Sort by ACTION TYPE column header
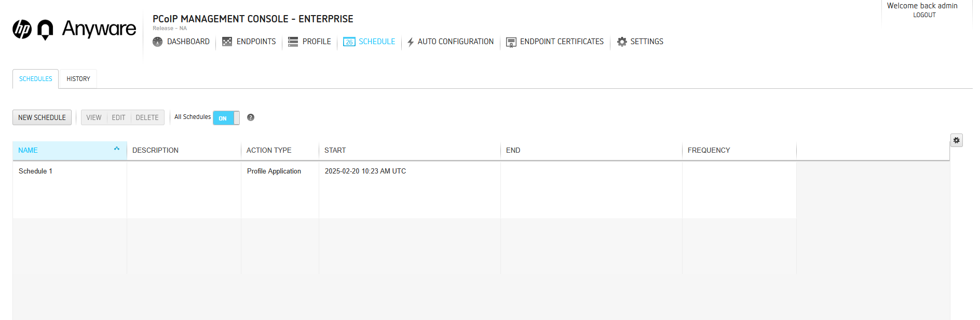Viewport: 980px width, 320px height. click(x=280, y=150)
